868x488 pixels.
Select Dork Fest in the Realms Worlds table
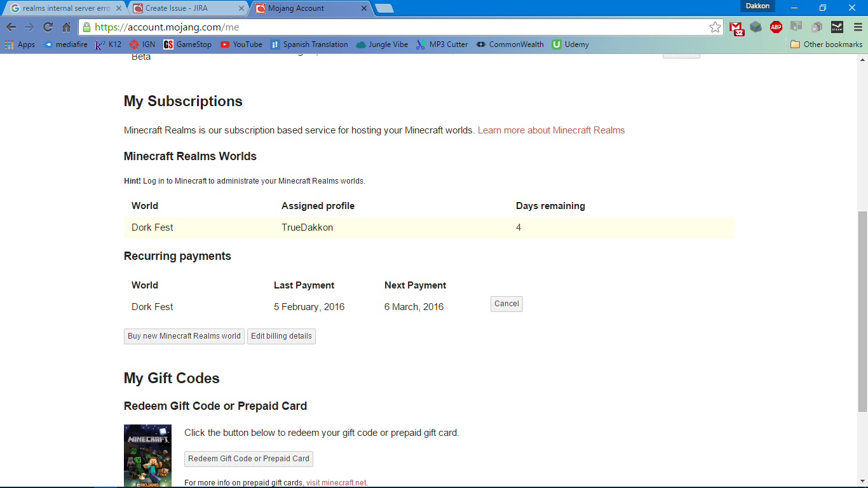coord(153,227)
